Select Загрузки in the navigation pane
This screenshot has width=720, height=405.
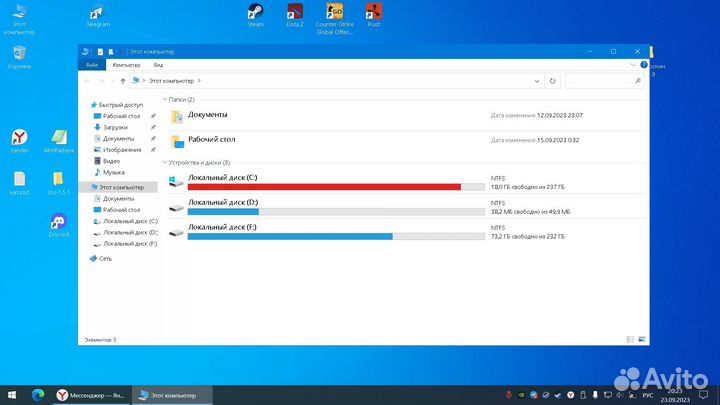(110, 127)
